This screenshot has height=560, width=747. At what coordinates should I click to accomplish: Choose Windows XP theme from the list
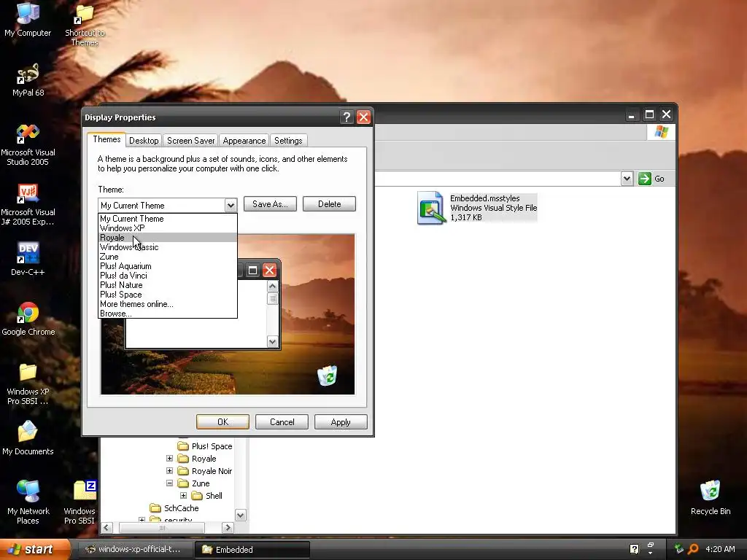click(x=168, y=228)
